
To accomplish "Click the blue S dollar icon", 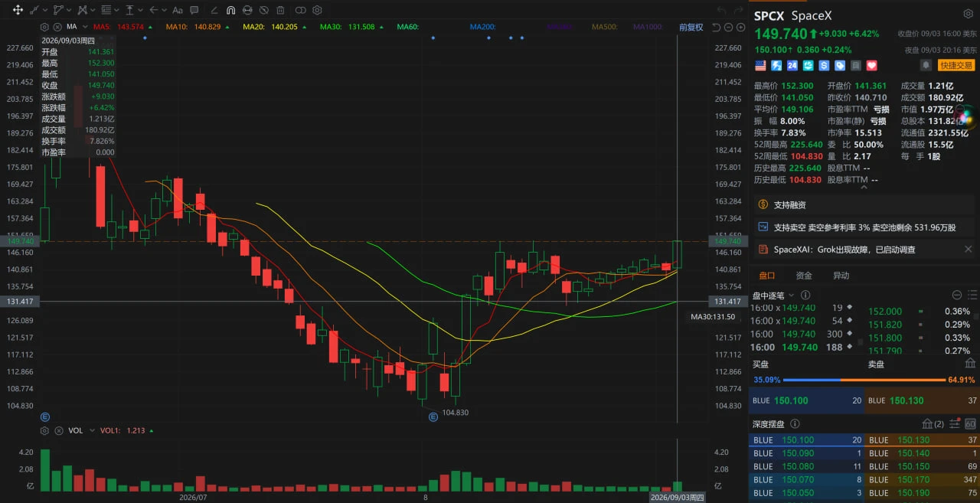I will point(824,66).
